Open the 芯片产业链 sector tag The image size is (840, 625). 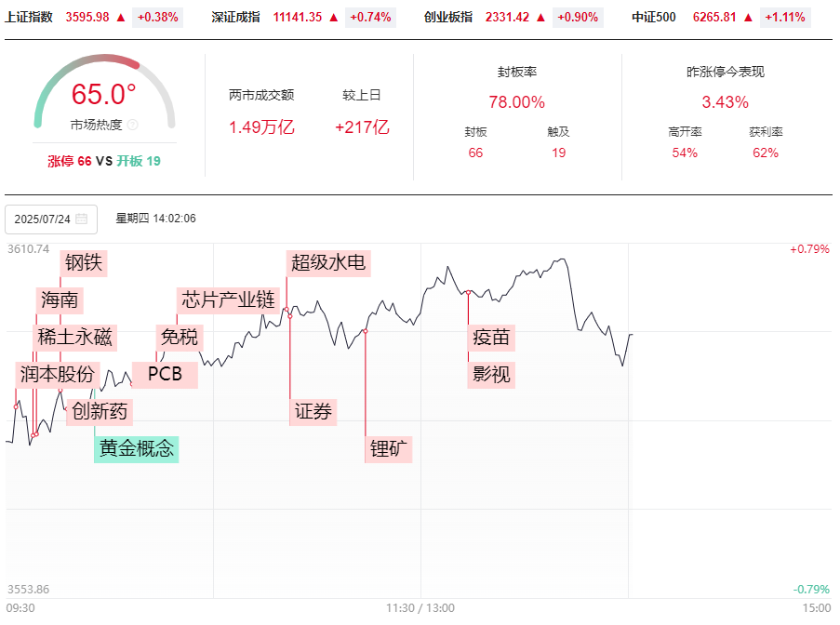pos(228,299)
